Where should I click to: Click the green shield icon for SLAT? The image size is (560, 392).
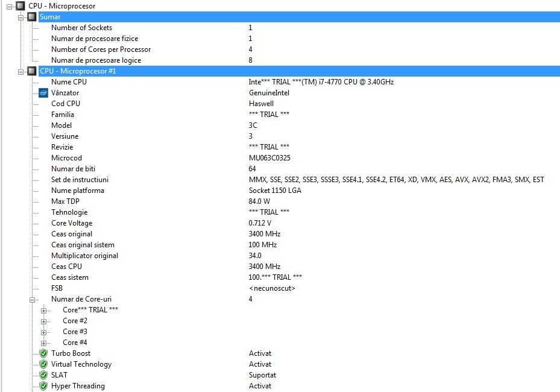[43, 375]
